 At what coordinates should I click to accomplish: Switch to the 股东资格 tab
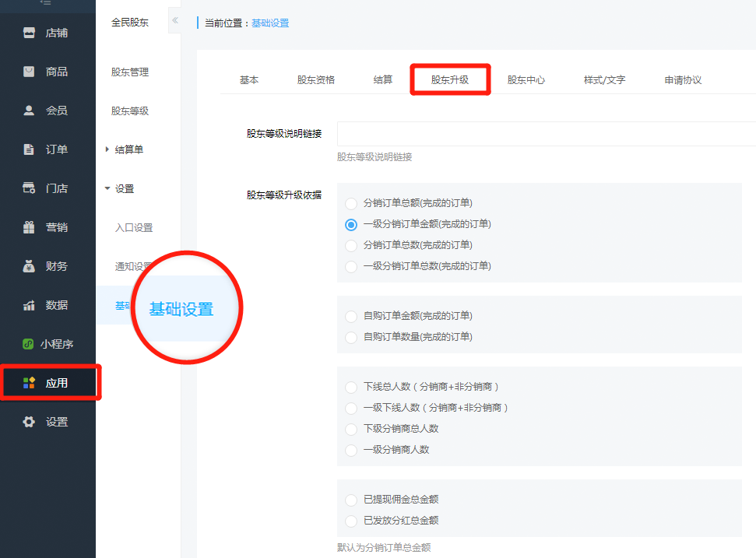pos(316,80)
